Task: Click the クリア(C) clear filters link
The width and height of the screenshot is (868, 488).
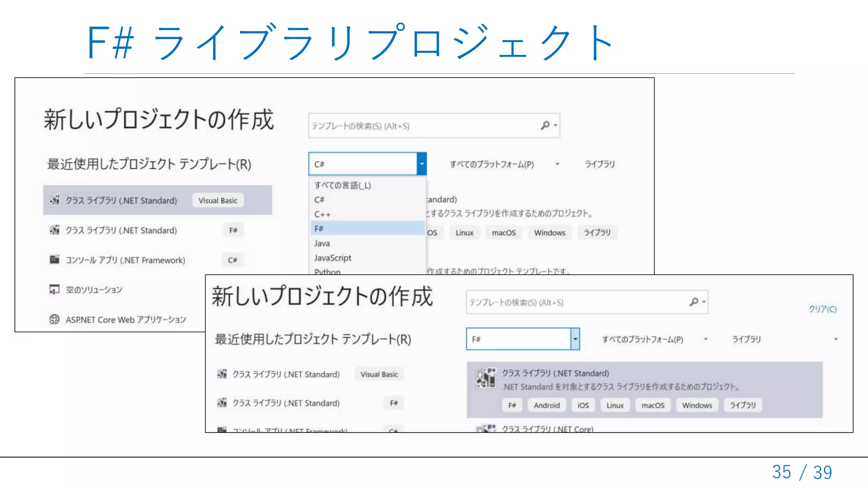Action: [x=822, y=309]
